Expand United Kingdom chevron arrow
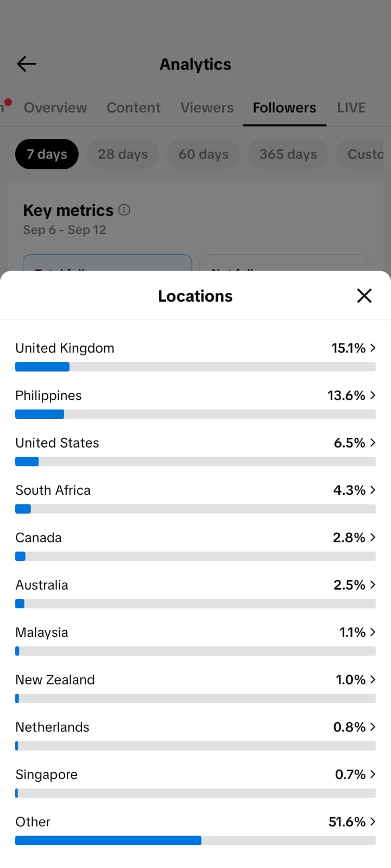Image resolution: width=391 pixels, height=868 pixels. coord(373,348)
